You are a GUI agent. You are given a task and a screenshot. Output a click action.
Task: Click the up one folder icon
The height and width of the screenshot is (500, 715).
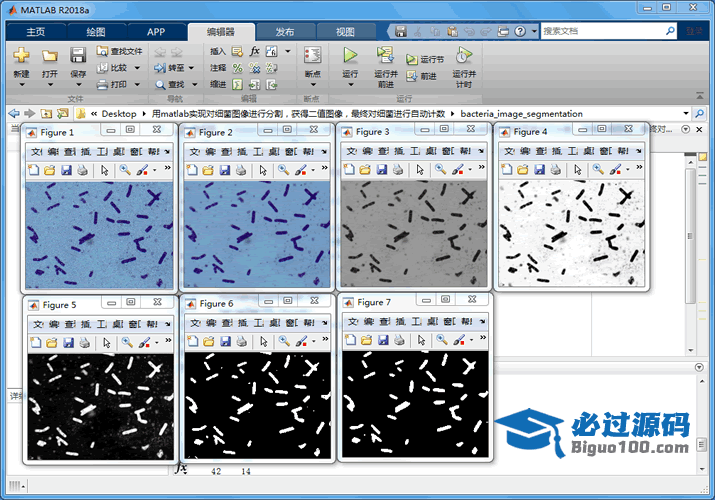[46, 113]
